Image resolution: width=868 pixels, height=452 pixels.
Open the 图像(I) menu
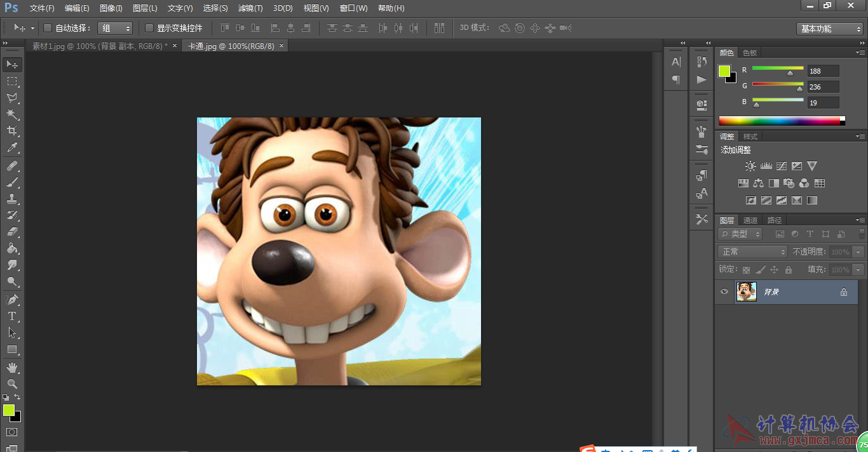point(111,8)
